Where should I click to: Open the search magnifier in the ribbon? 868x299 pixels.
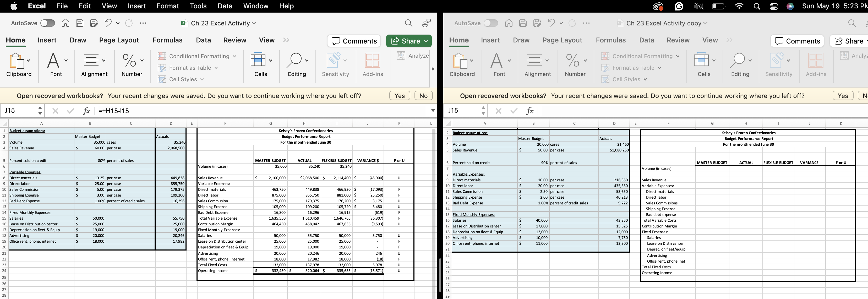click(x=408, y=23)
